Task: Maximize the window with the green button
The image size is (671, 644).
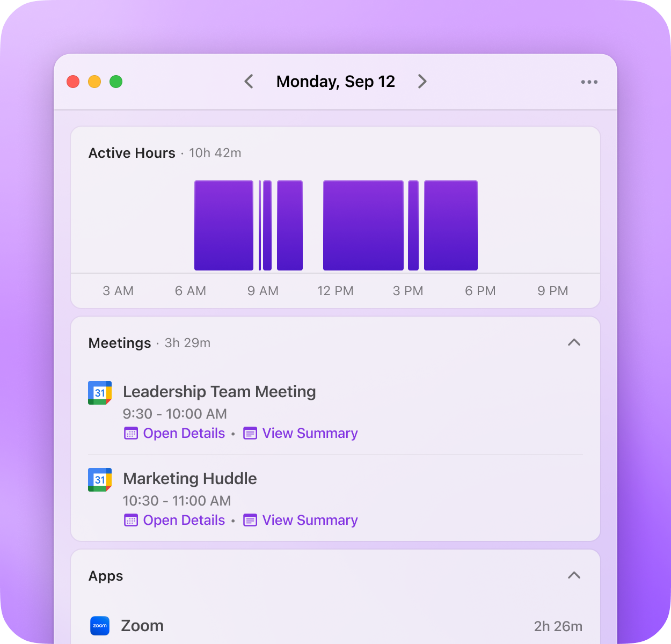Action: click(x=116, y=82)
